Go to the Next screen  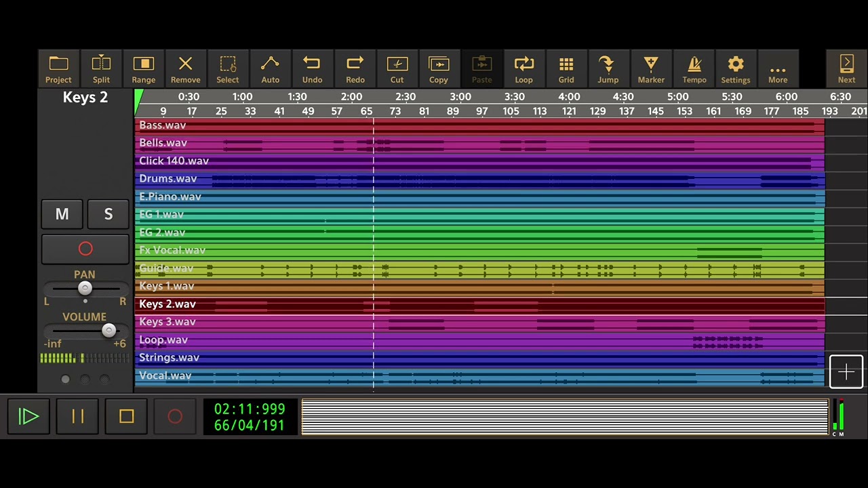pos(846,69)
